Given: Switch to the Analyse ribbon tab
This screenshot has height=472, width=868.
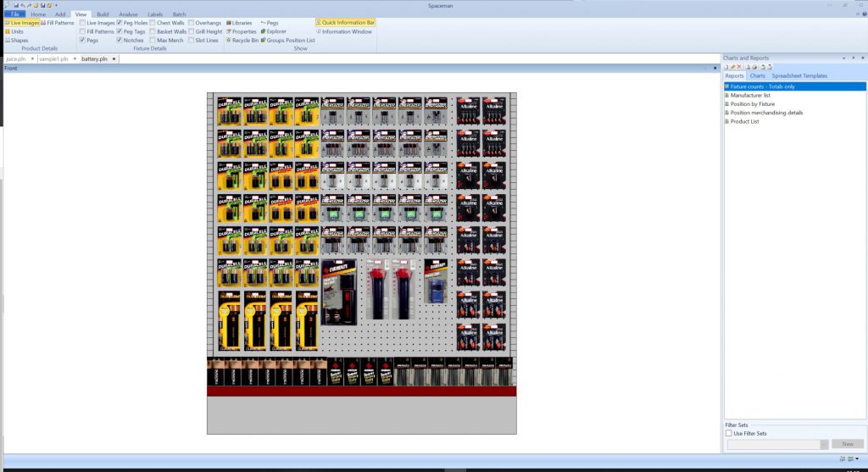Looking at the screenshot, I should pyautogui.click(x=128, y=14).
